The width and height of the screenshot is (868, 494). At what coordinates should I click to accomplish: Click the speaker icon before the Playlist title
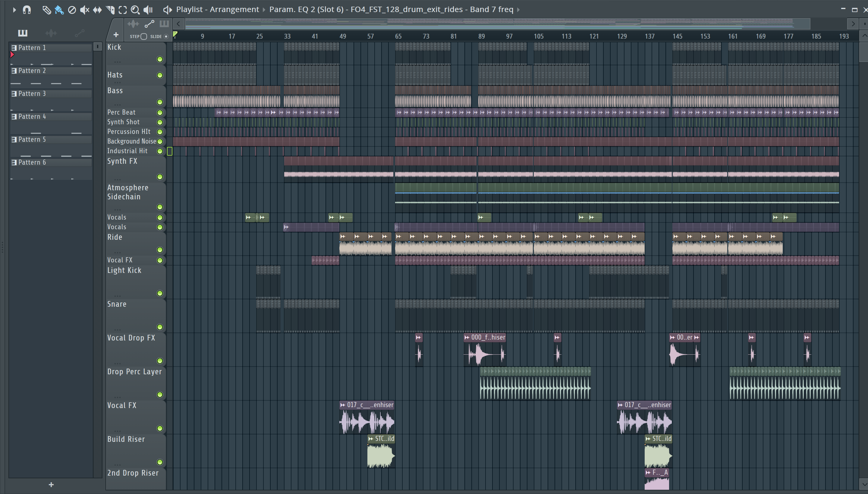click(168, 10)
